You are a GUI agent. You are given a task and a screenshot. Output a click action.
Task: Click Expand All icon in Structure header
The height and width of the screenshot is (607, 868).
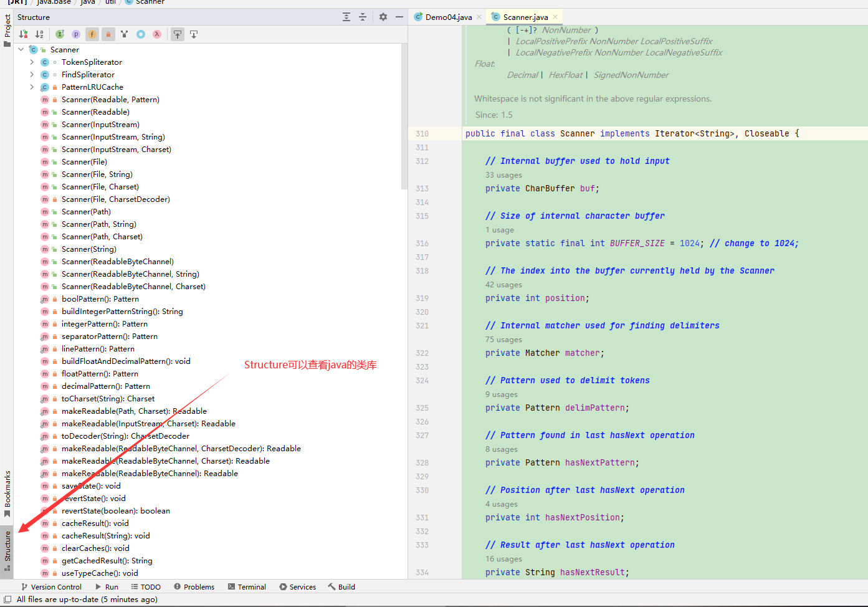(x=346, y=17)
